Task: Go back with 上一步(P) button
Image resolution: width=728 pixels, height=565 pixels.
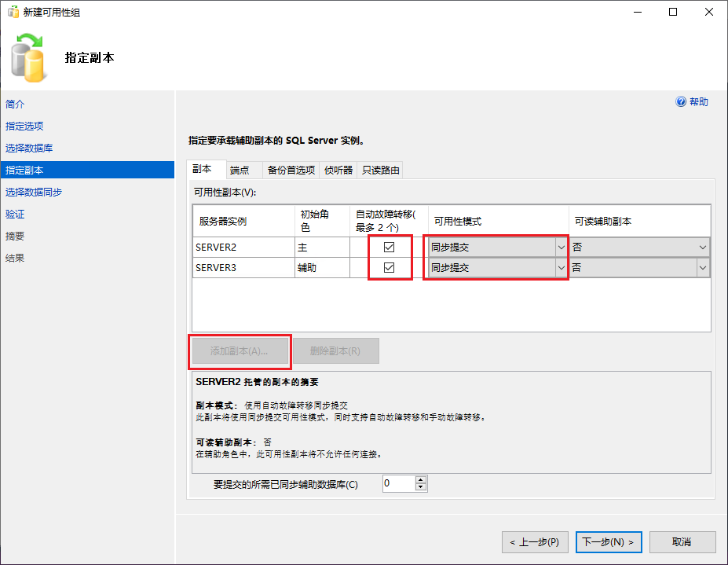Action: (535, 542)
